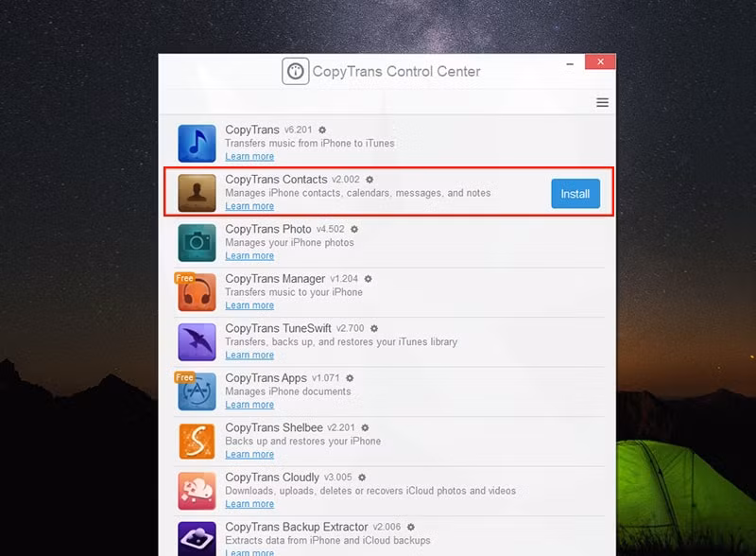The width and height of the screenshot is (756, 556).
Task: Open settings gear next to CopyTrans v6.201
Action: pyautogui.click(x=322, y=130)
